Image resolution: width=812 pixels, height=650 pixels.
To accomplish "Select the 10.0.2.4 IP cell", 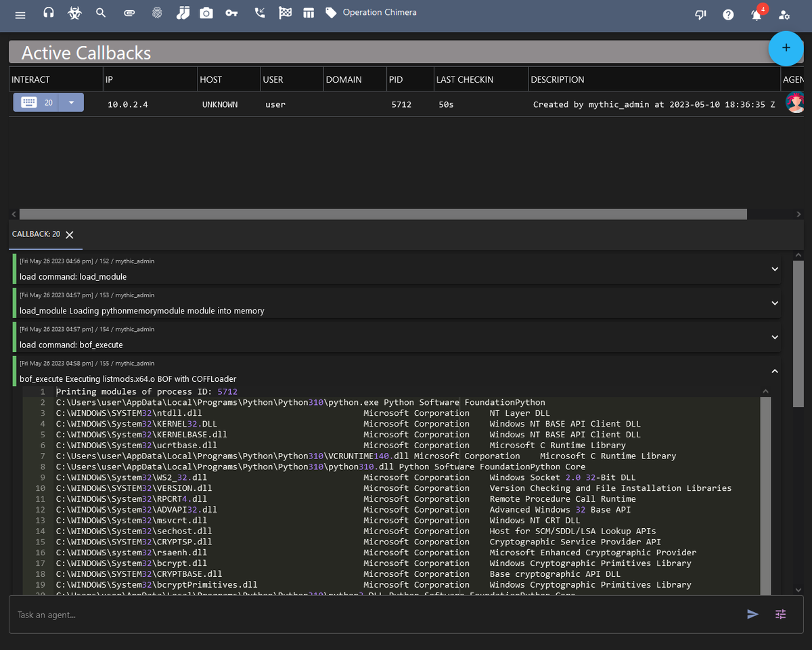I will point(127,104).
